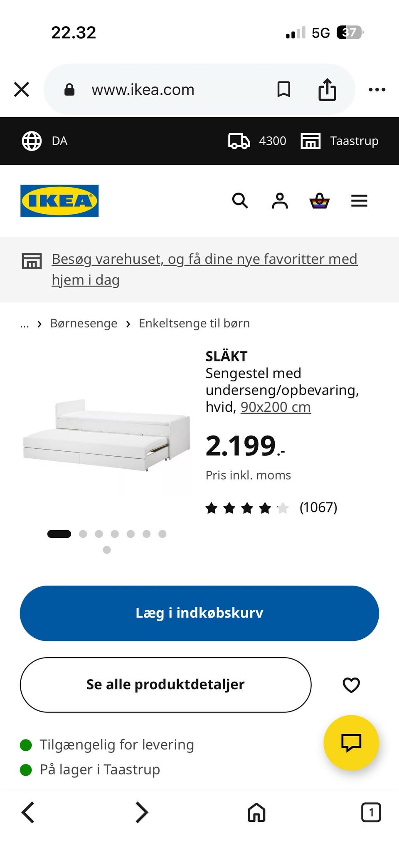Follow the Besøg varehuset banner link

coord(204,269)
